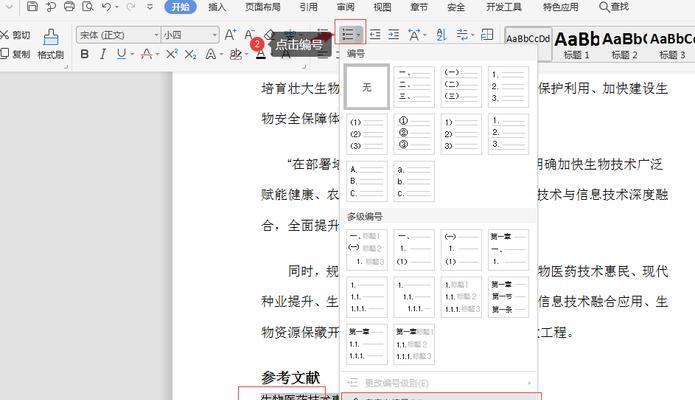Click the borders grid icon
Screen dimensions: 695x400
click(487, 35)
